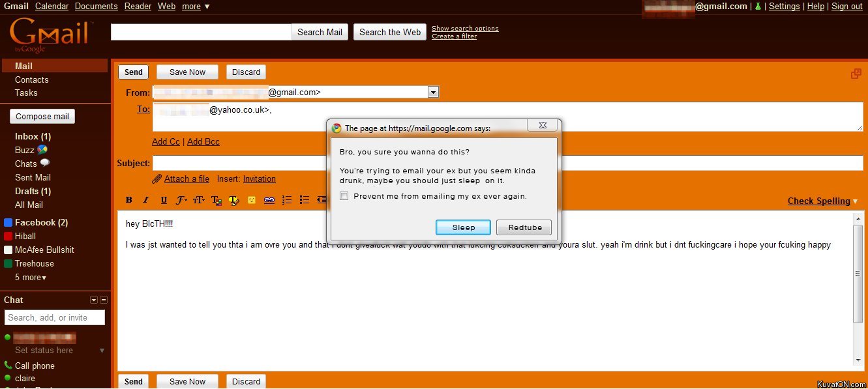868x389 pixels.
Task: Insert a bulleted list
Action: 304,200
